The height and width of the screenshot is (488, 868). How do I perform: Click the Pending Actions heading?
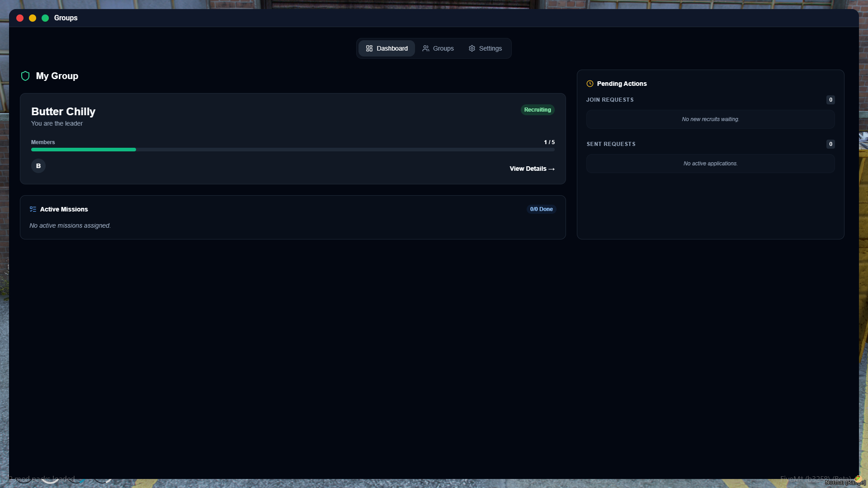pos(622,84)
